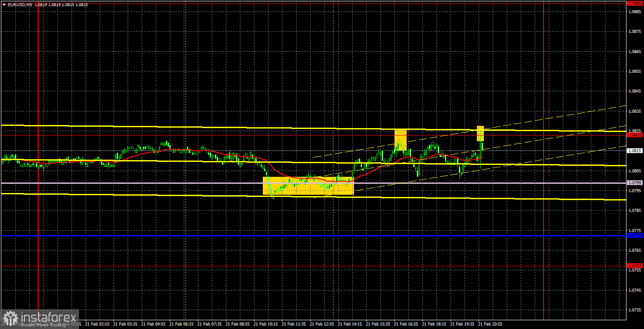Select the red 1.0889 price level label
This screenshot has width=644, height=329.
coord(634,4)
